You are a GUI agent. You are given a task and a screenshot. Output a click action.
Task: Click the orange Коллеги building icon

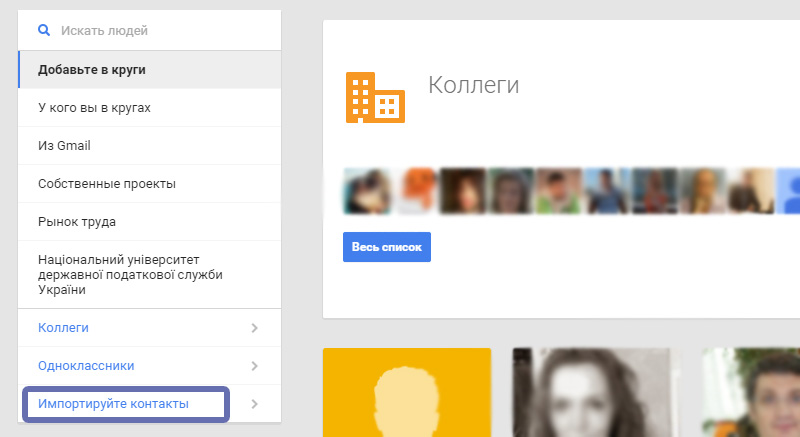click(375, 97)
